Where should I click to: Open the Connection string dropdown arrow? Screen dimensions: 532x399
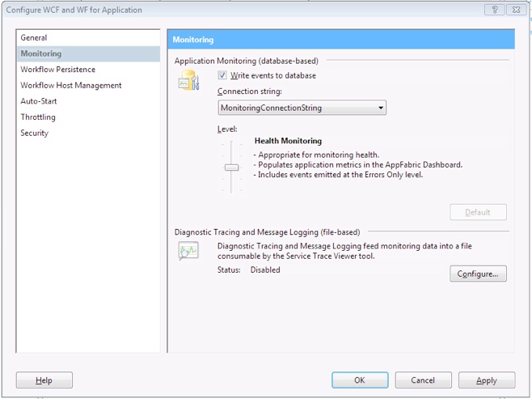click(380, 108)
